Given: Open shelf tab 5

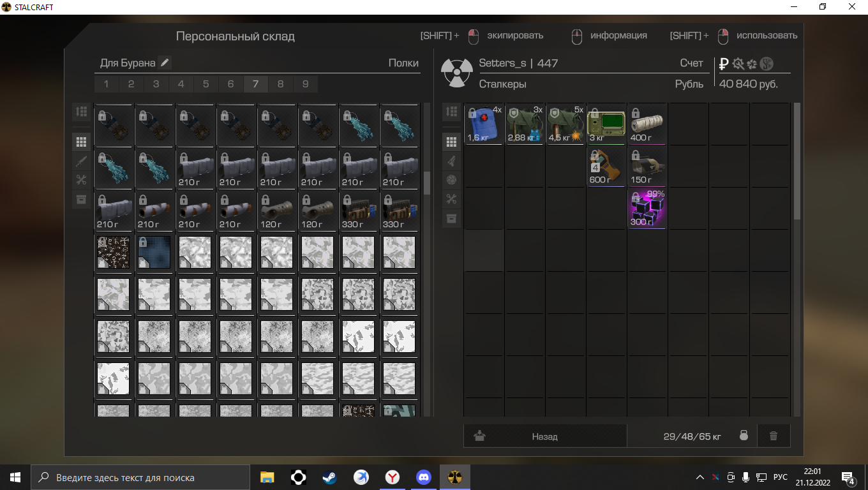Looking at the screenshot, I should click(206, 84).
